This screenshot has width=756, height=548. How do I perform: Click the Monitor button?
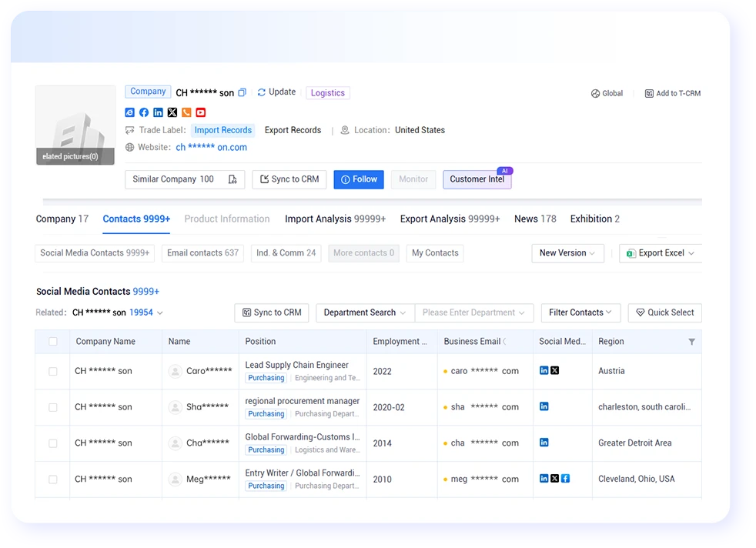413,179
